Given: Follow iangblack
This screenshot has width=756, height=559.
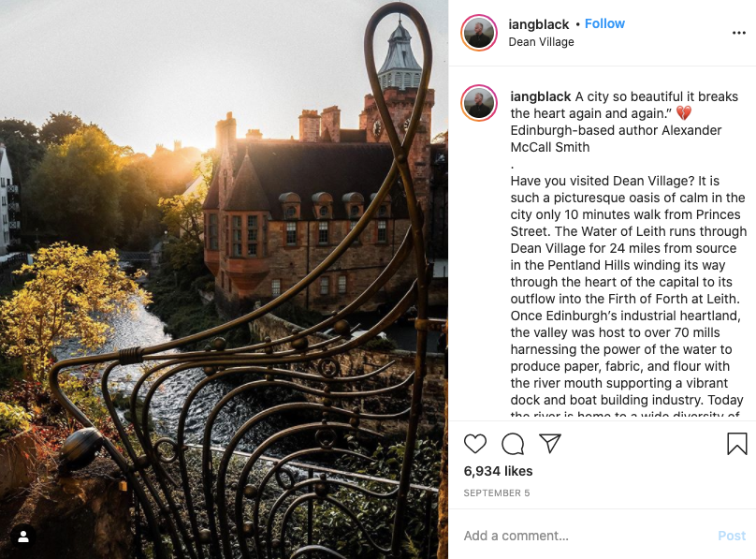Looking at the screenshot, I should (604, 23).
